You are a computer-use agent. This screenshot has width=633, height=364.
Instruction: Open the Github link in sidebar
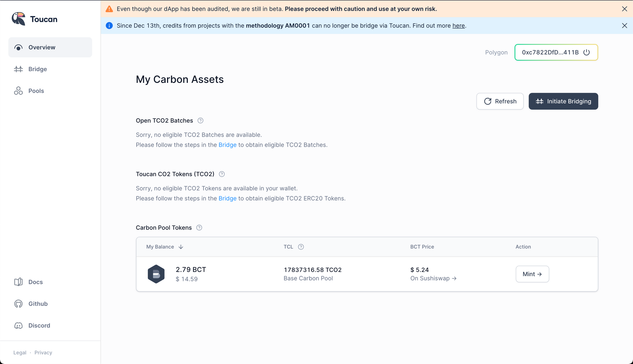coord(38,304)
